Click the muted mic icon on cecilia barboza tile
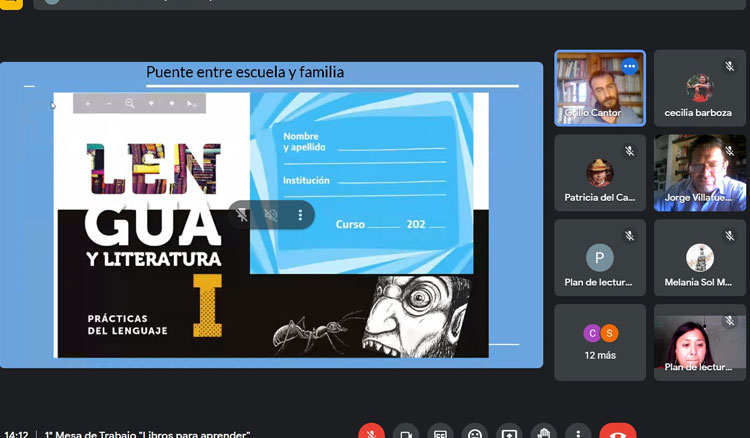The height and width of the screenshot is (438, 750). click(729, 66)
